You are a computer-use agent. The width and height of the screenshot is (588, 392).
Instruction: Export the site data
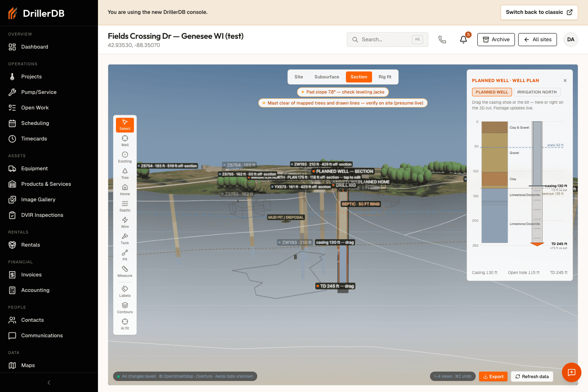tap(493, 376)
